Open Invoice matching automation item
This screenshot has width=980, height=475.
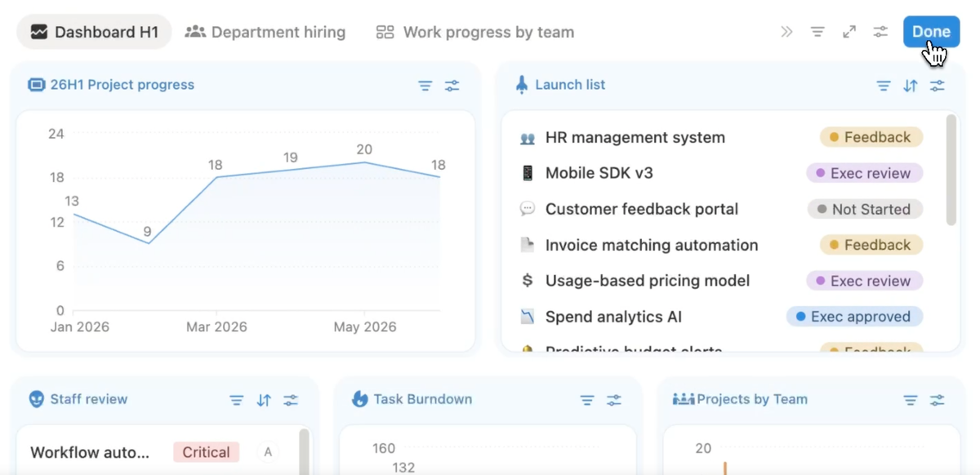[x=652, y=245]
